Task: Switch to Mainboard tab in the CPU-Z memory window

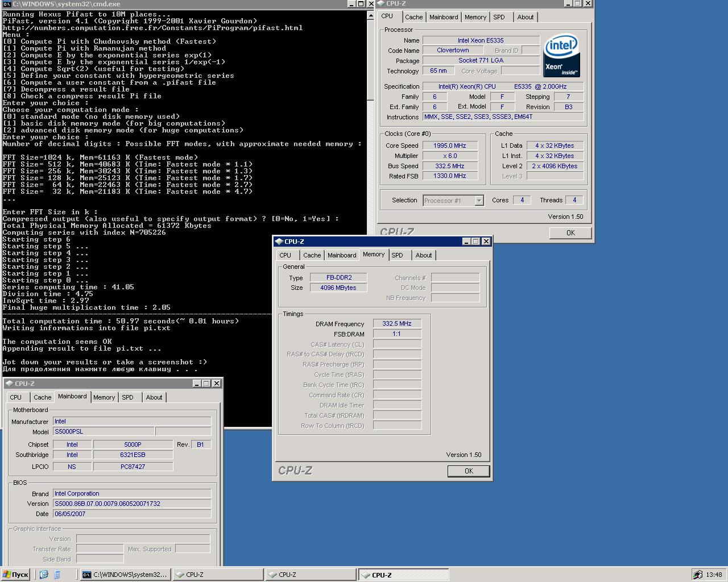Action: (x=342, y=255)
